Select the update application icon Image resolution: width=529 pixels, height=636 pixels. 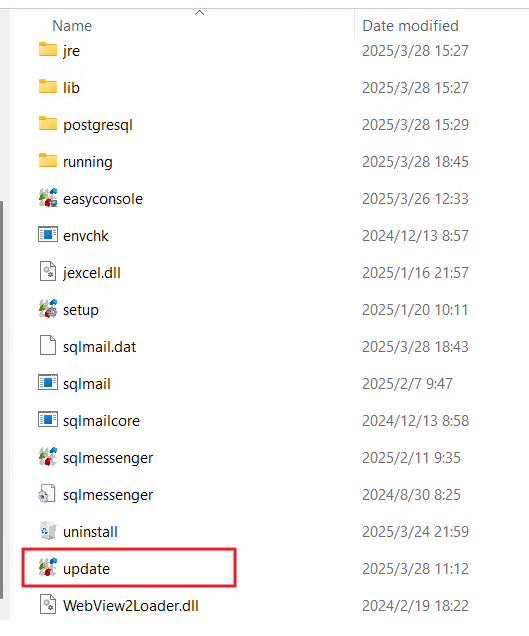(48, 568)
